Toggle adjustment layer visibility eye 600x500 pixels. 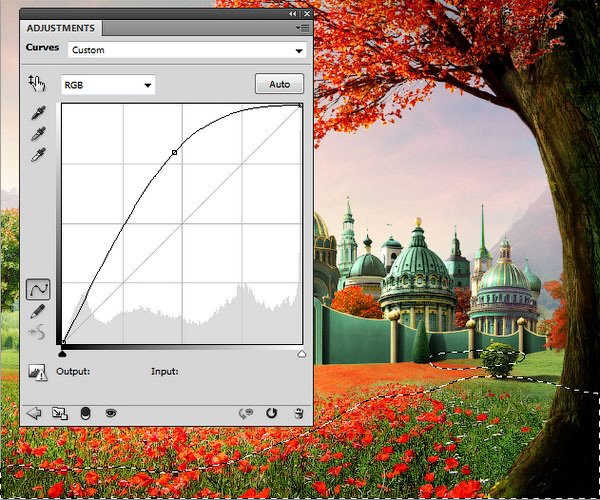(111, 413)
